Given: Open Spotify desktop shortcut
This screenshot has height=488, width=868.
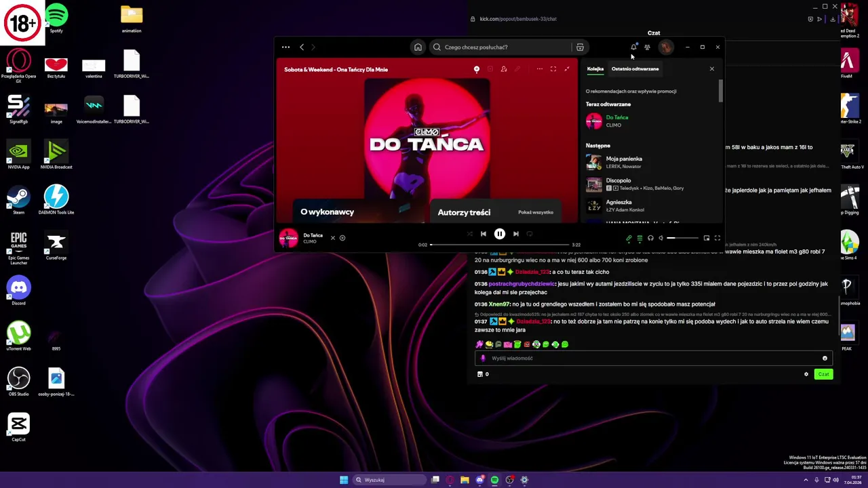Looking at the screenshot, I should [x=56, y=18].
